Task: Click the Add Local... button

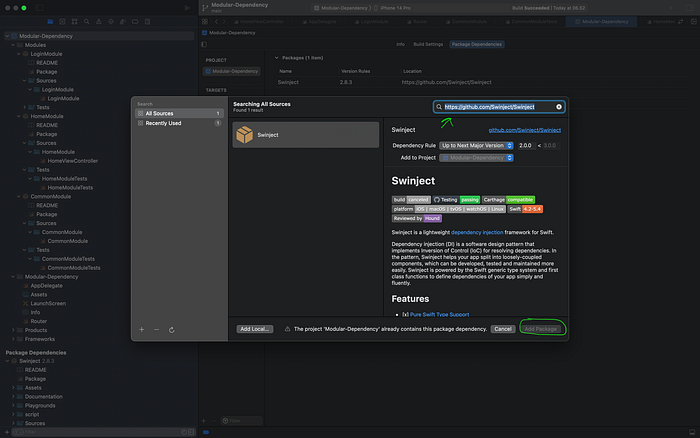Action: [x=254, y=329]
